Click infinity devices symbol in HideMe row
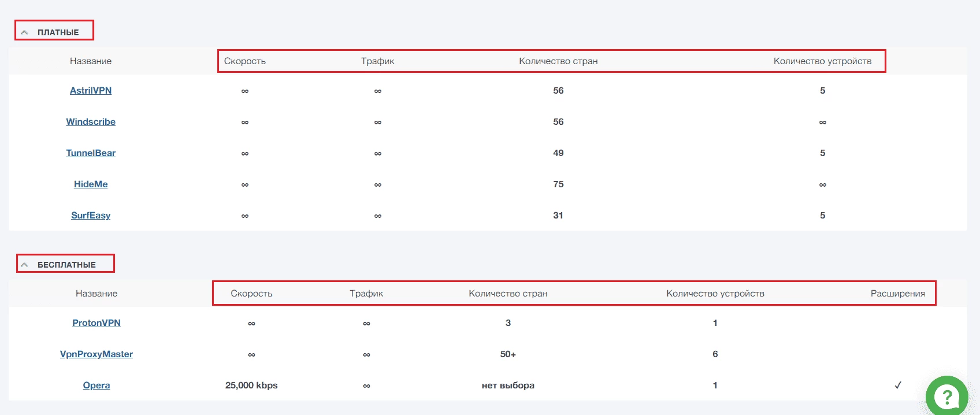This screenshot has height=415, width=980. 823,185
